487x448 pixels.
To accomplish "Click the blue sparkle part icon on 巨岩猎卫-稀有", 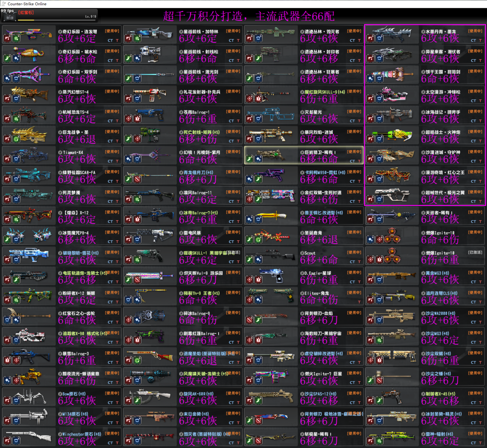I will click(258, 159).
